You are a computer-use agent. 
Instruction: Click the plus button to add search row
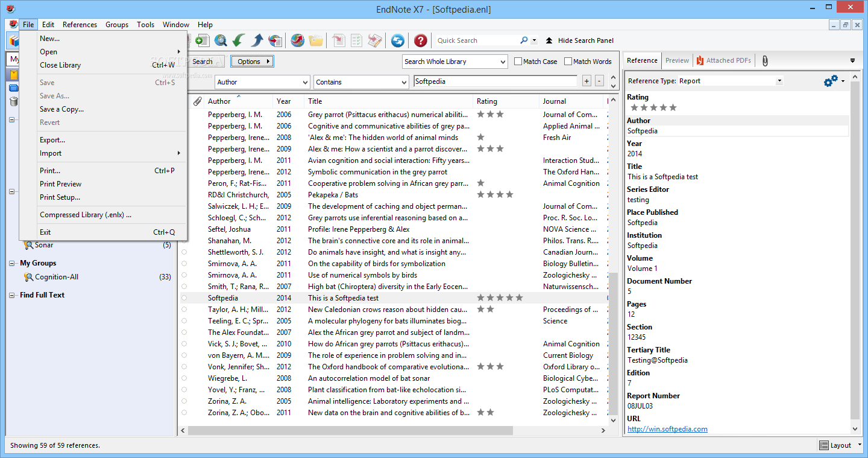tap(587, 81)
